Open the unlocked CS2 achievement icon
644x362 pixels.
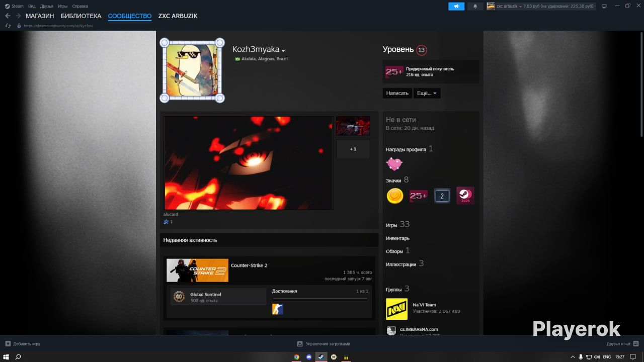[x=278, y=309]
